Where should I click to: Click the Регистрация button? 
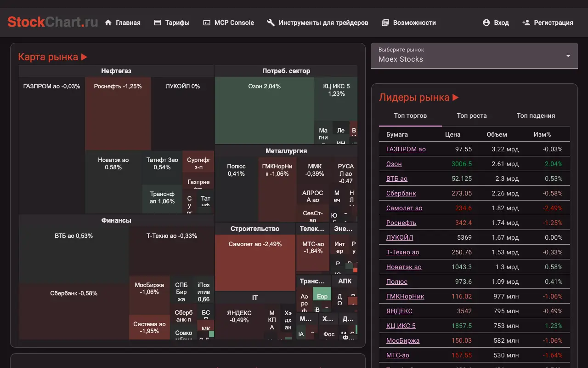[548, 23]
